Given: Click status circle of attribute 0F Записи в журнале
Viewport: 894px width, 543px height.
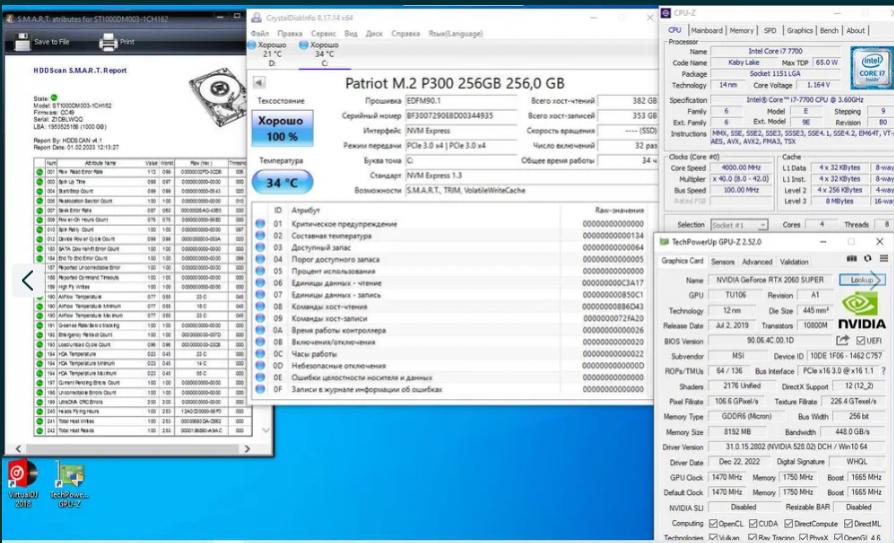Looking at the screenshot, I should coord(260,389).
